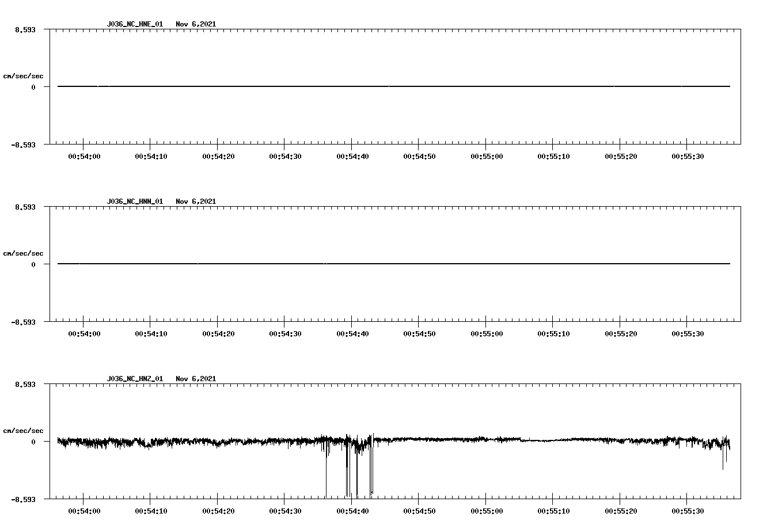Click 00:54:20 time label on HNE plot

(x=218, y=157)
